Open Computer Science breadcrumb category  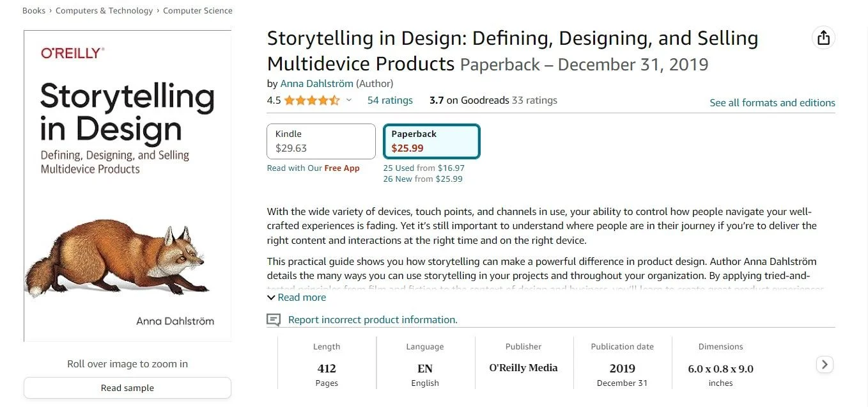coord(198,11)
